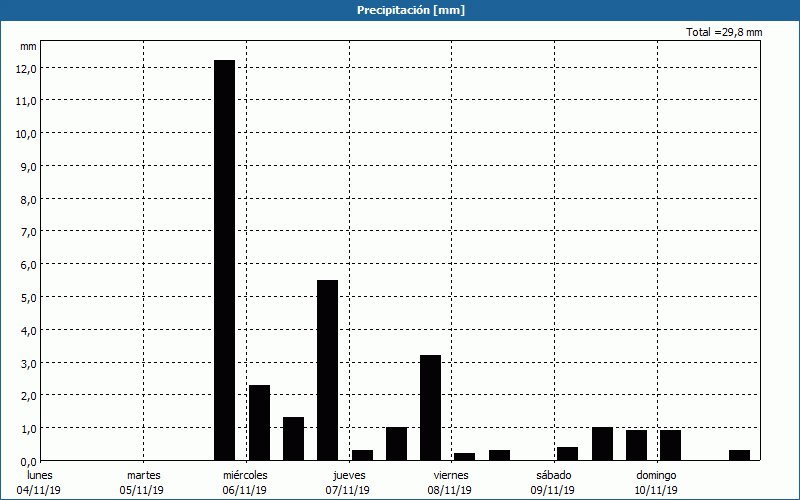Viewport: 800px width, 500px height.
Task: Click the 3,0 y-axis label
Action: click(x=29, y=364)
